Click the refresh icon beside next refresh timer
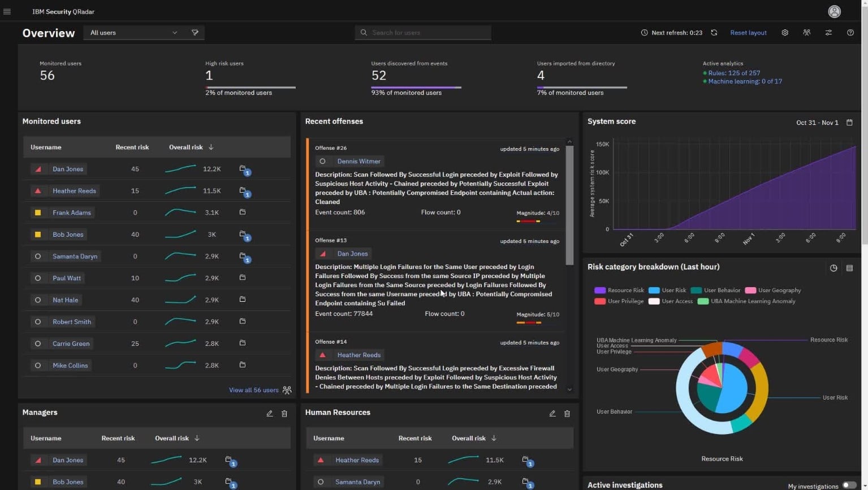Viewport: 868px width, 490px height. [714, 33]
